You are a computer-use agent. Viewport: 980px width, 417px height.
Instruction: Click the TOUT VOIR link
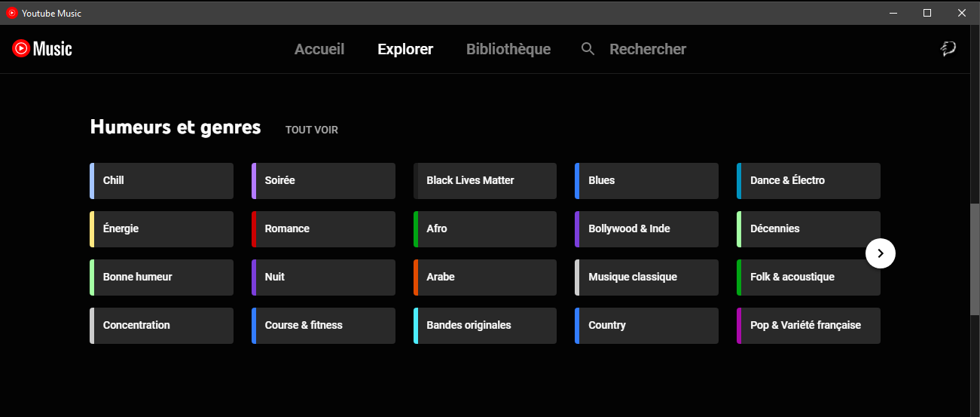(312, 130)
